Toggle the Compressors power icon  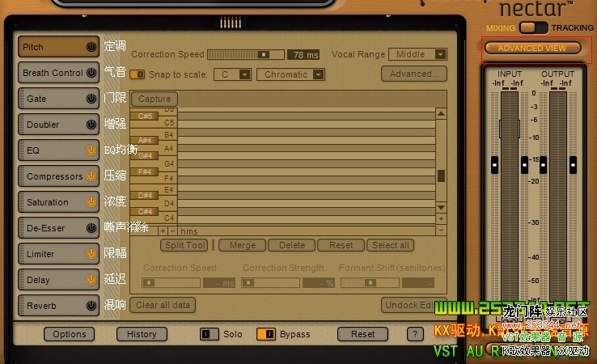91,176
